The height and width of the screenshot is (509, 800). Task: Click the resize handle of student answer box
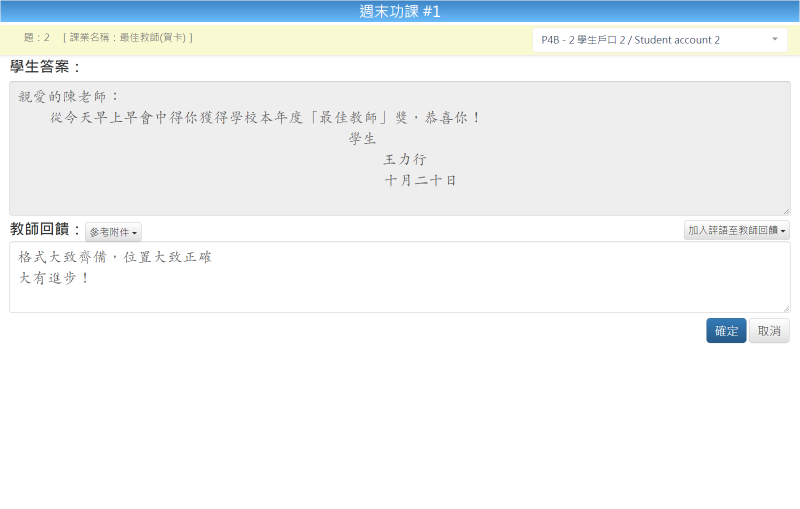click(x=786, y=211)
